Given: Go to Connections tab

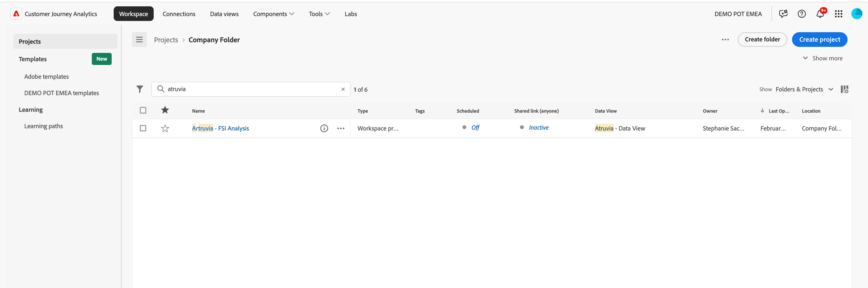Looking at the screenshot, I should pyautogui.click(x=179, y=14).
